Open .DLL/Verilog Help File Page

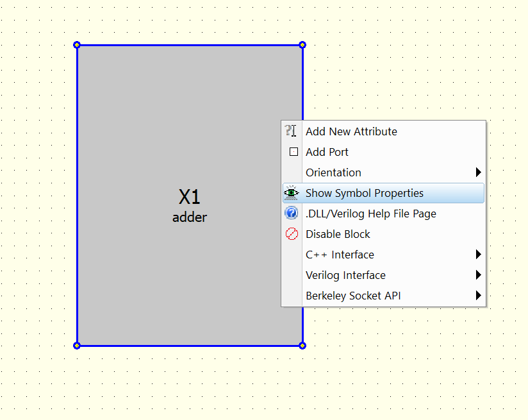click(370, 214)
